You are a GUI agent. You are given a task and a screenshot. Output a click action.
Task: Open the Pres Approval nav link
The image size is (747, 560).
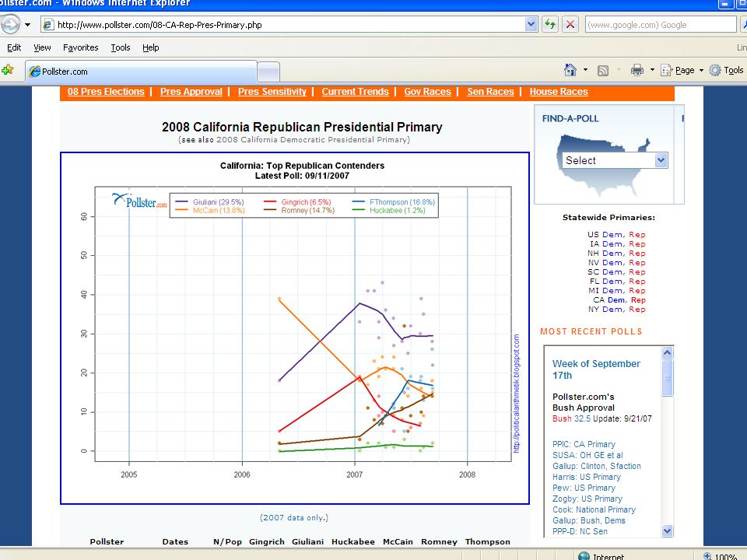coord(191,92)
